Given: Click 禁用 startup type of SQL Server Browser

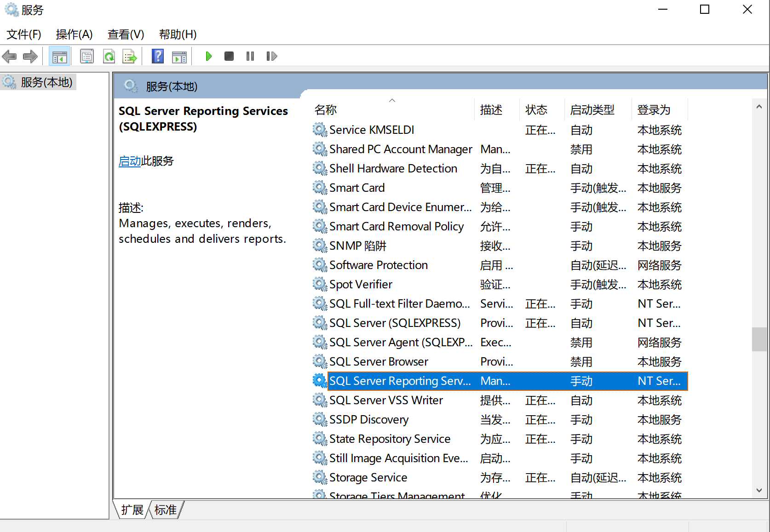Looking at the screenshot, I should pos(581,362).
